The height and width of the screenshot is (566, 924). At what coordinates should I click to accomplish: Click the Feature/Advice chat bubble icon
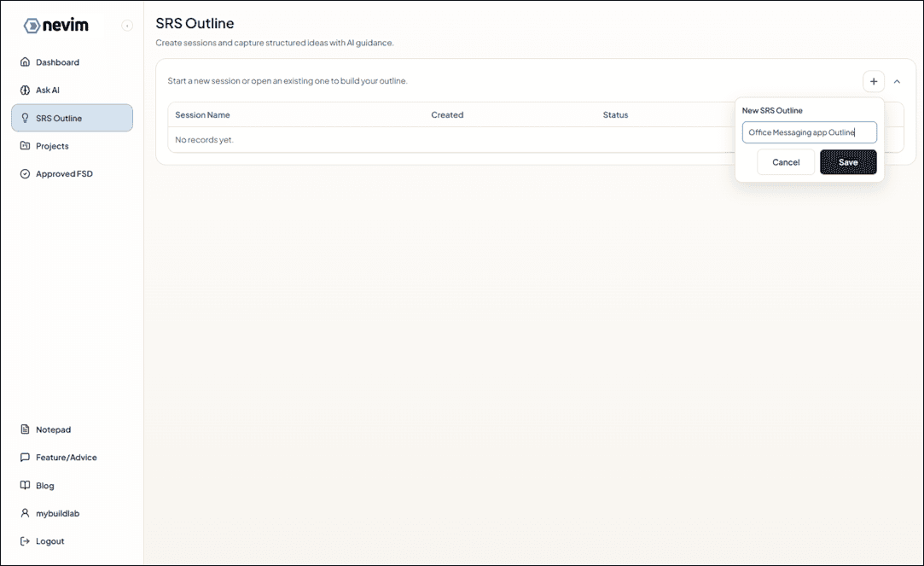(24, 457)
